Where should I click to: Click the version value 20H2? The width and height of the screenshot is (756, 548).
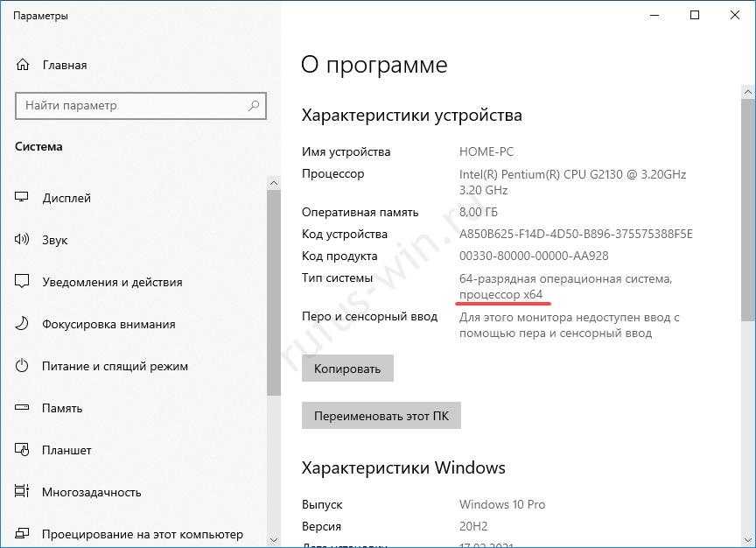pyautogui.click(x=473, y=526)
